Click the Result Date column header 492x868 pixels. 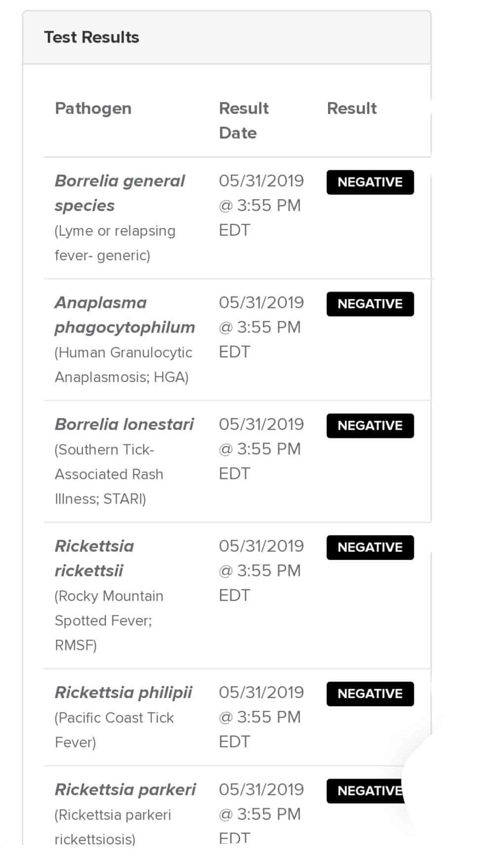tap(244, 120)
